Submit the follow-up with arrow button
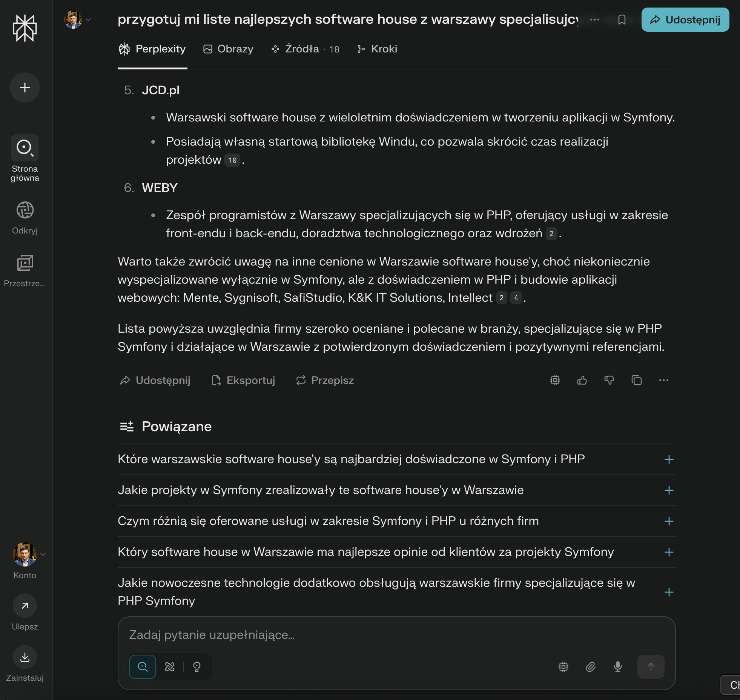Screen dimensions: 740x700 (x=651, y=667)
